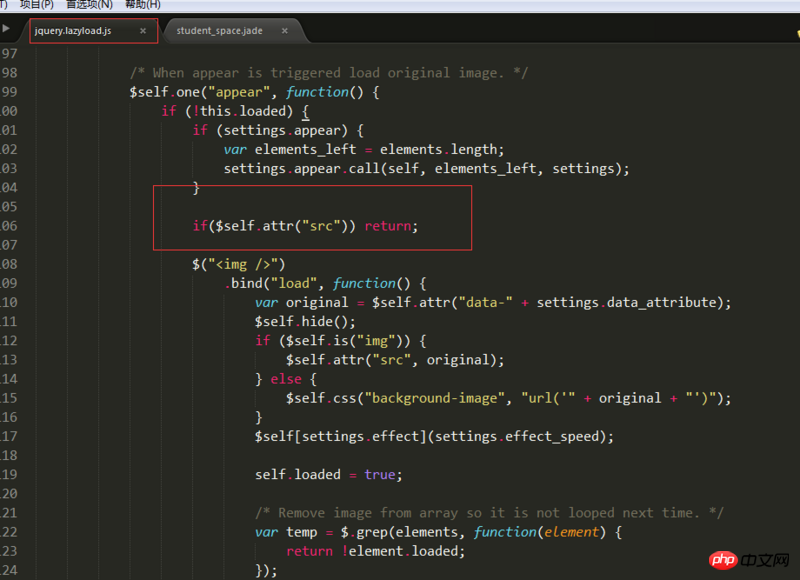Click 'original' variable declaration
The height and width of the screenshot is (580, 800).
(x=316, y=302)
